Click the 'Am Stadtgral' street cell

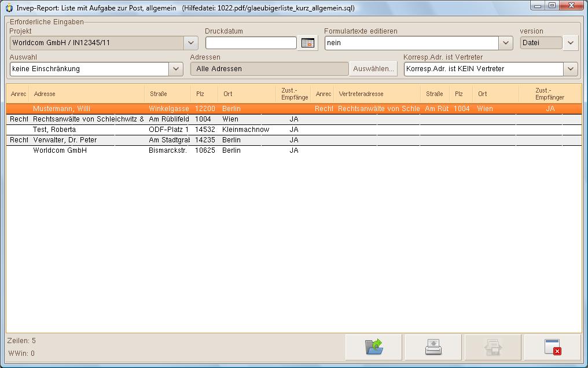(x=169, y=140)
